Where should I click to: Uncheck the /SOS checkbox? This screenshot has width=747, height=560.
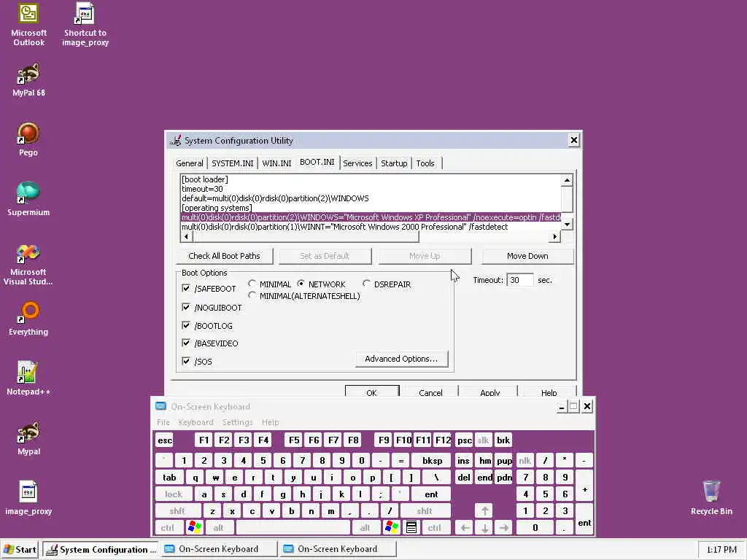click(186, 361)
